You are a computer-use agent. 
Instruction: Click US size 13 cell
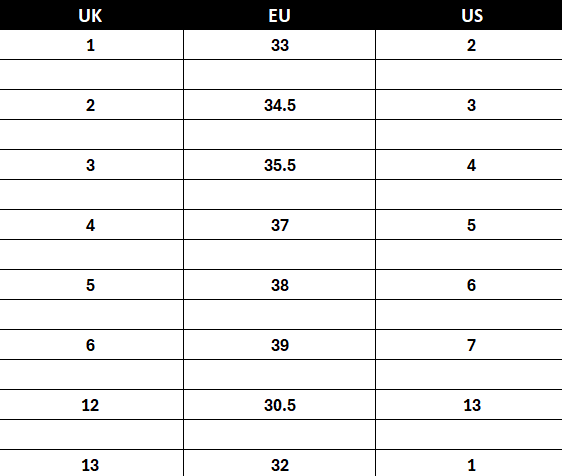(x=472, y=405)
